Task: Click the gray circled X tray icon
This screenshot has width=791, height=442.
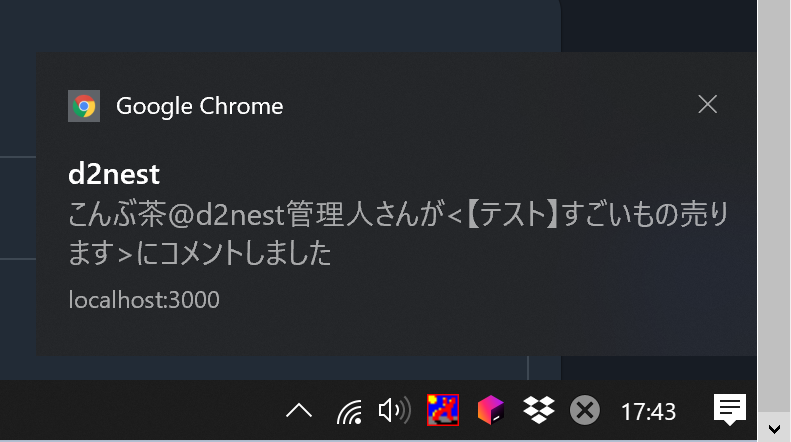Action: (585, 410)
